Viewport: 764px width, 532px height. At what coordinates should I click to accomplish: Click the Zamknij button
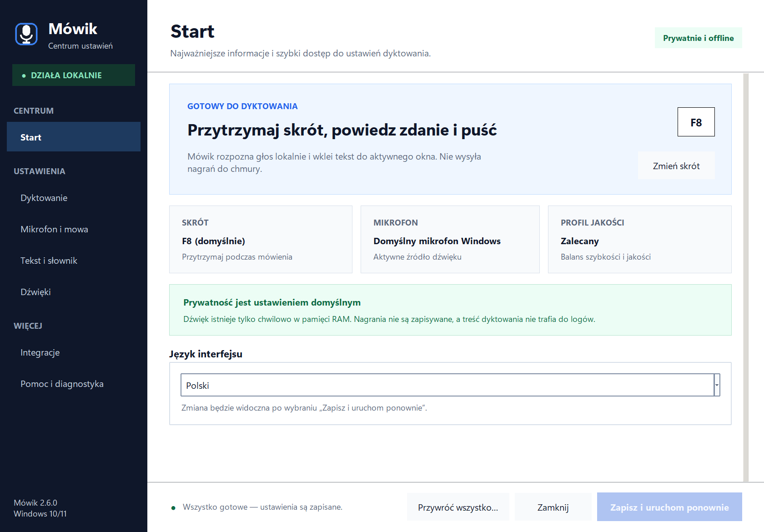pyautogui.click(x=553, y=507)
